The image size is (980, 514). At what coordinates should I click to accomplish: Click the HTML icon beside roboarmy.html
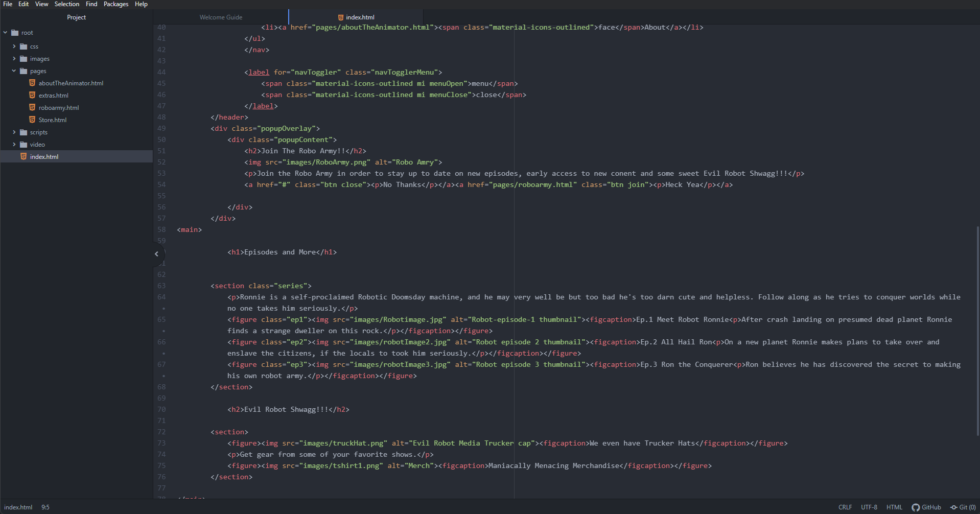[x=32, y=107]
